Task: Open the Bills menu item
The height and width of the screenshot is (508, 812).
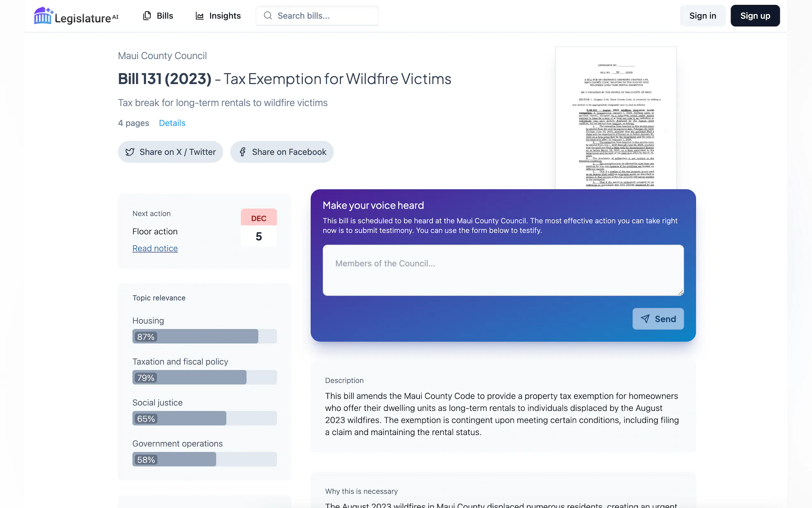Action: [165, 16]
